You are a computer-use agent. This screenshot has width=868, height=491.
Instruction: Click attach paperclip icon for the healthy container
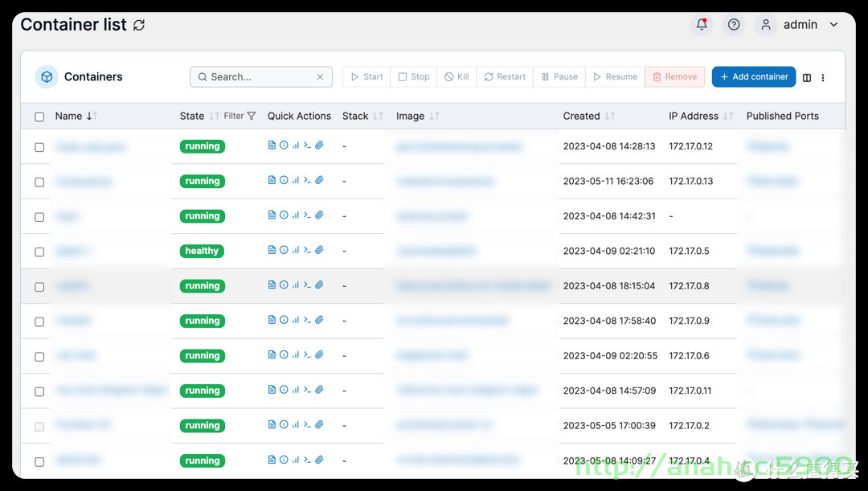[319, 250]
